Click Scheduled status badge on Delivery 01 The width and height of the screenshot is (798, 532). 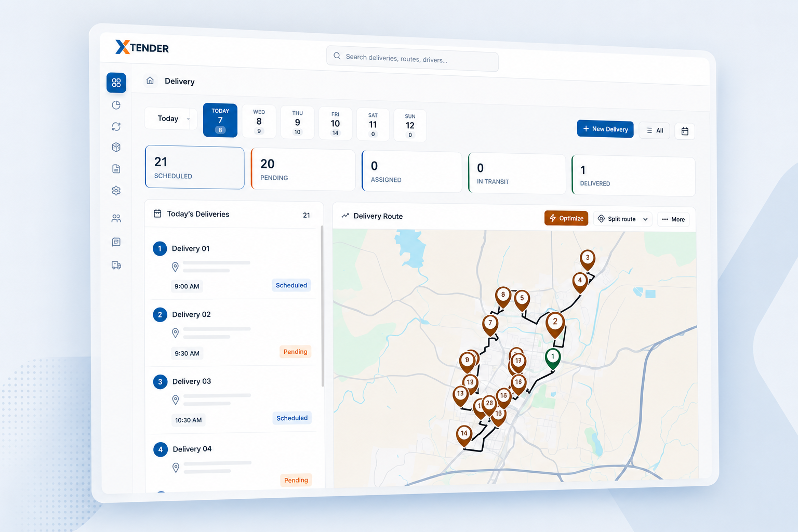coord(291,285)
